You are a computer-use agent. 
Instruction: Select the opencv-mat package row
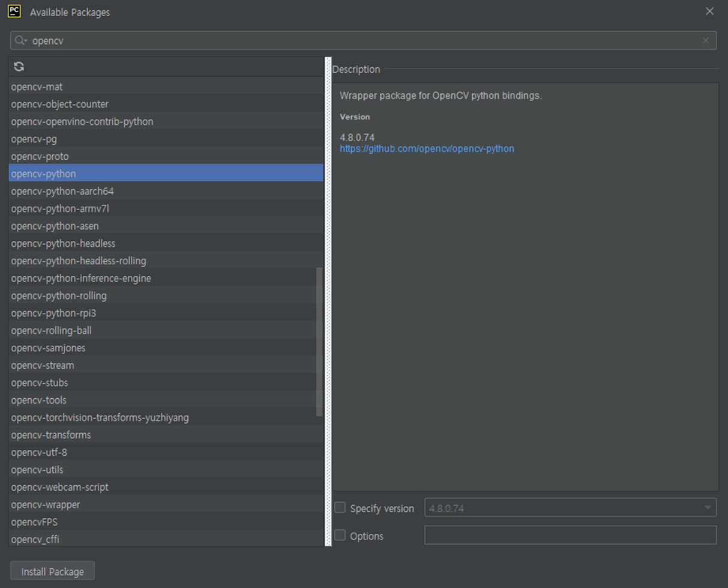point(166,86)
